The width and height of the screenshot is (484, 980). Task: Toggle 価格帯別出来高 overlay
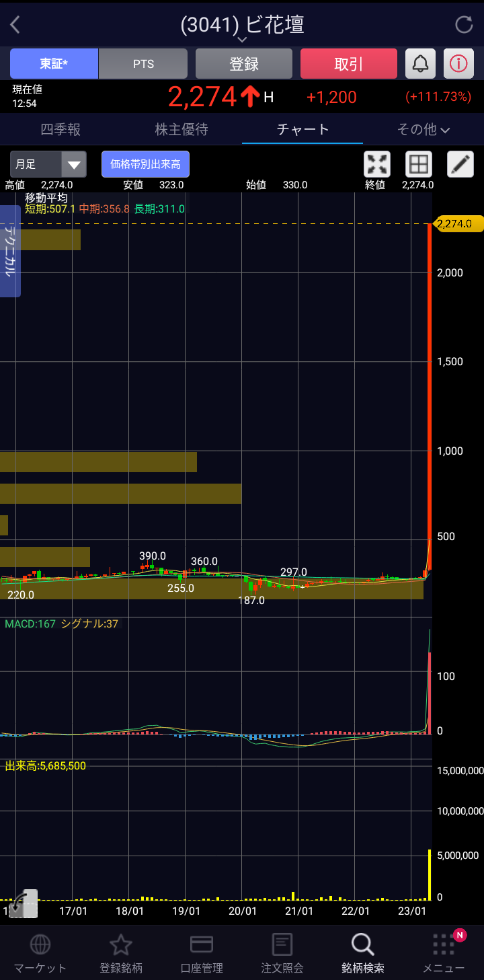145,164
